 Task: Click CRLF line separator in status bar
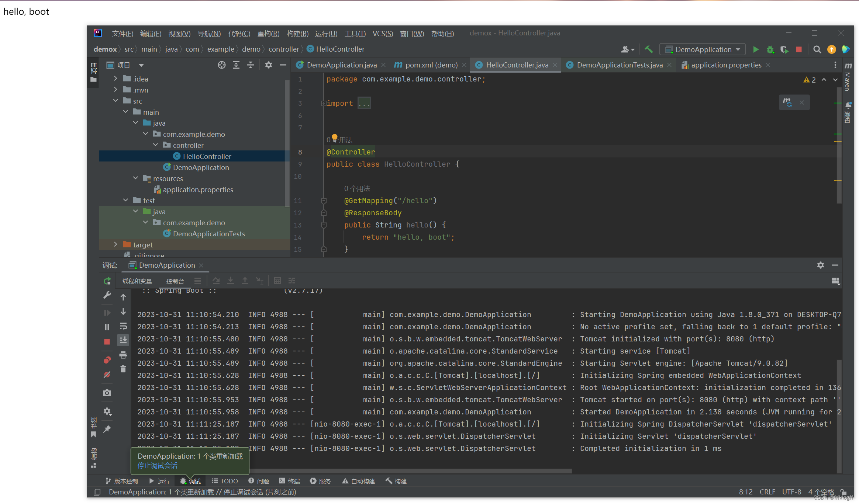click(x=767, y=492)
